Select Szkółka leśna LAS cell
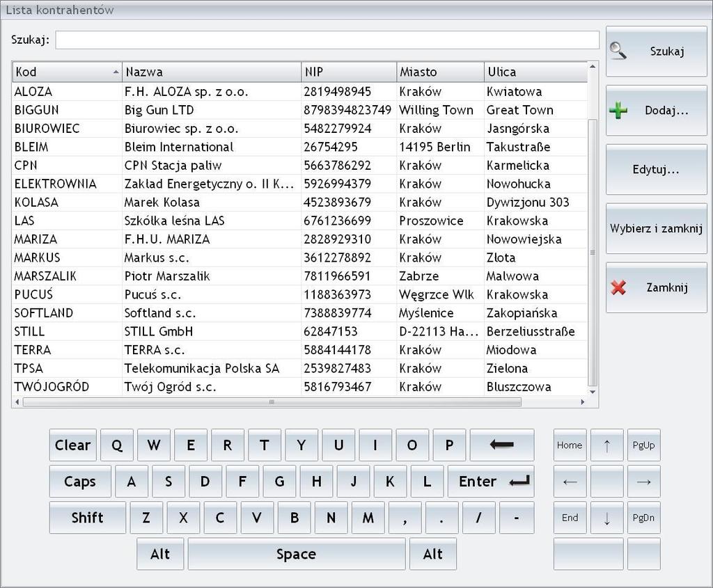The width and height of the screenshot is (713, 588). coord(212,221)
